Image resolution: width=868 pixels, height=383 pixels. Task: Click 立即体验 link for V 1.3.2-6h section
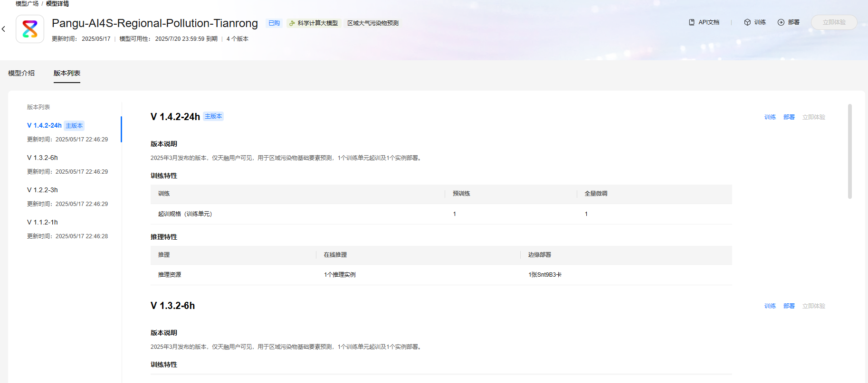click(x=814, y=306)
